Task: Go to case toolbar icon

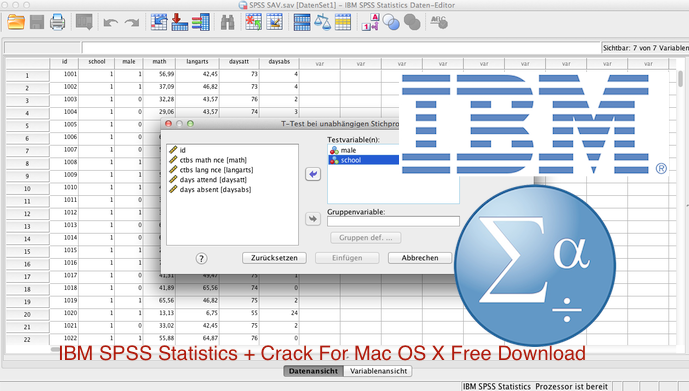Action: coord(159,22)
